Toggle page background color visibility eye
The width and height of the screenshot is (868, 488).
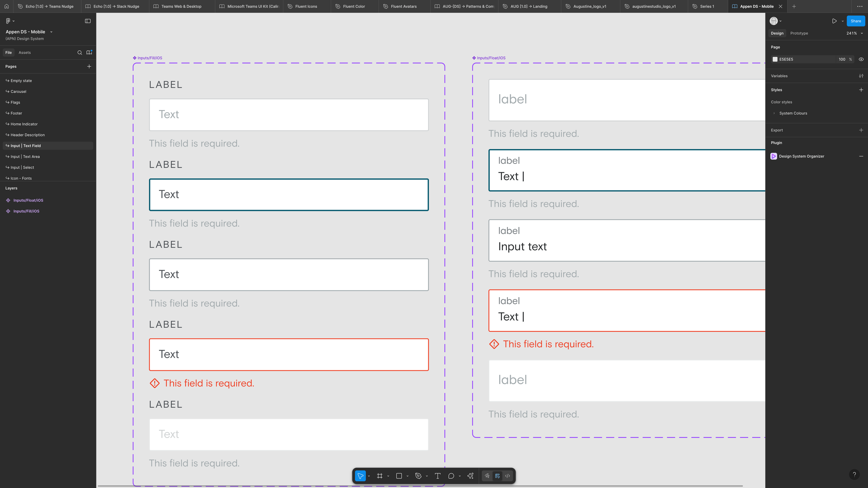click(861, 59)
